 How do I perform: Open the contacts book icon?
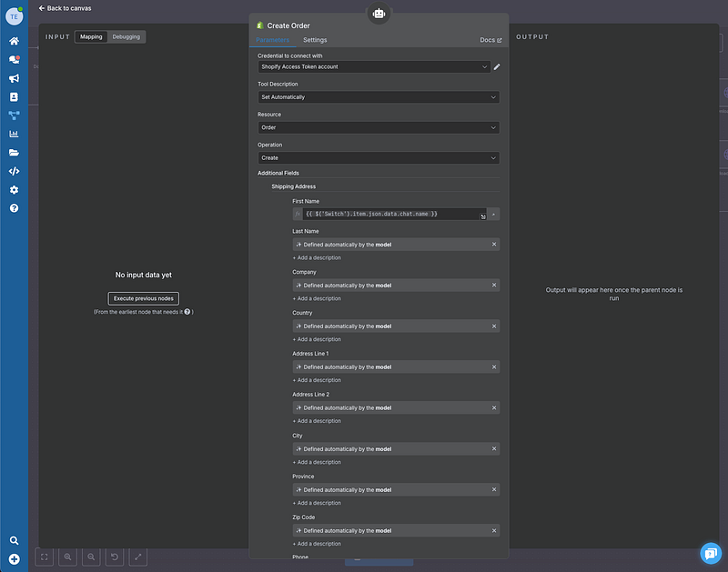tap(14, 96)
